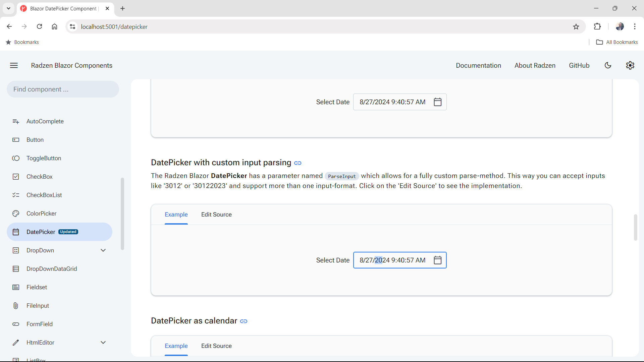Click anchor link icon beside DatePicker as calendar
Viewport: 644px width, 362px height.
coord(244,321)
